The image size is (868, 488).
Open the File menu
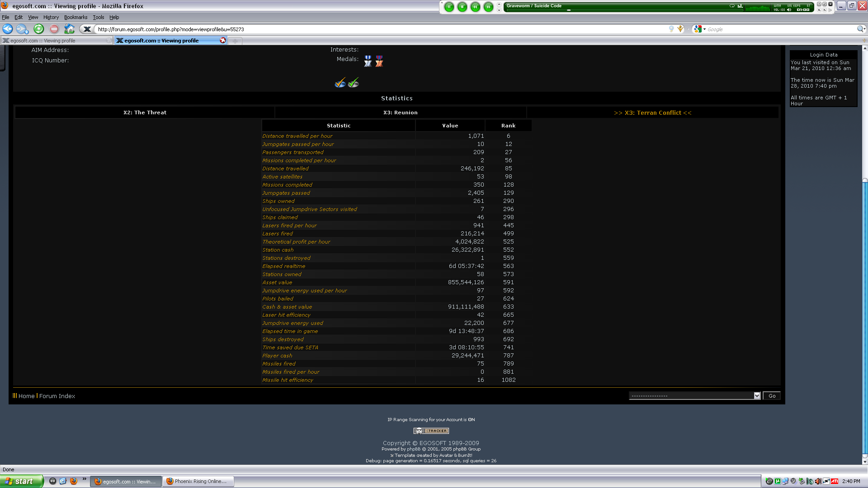point(5,17)
